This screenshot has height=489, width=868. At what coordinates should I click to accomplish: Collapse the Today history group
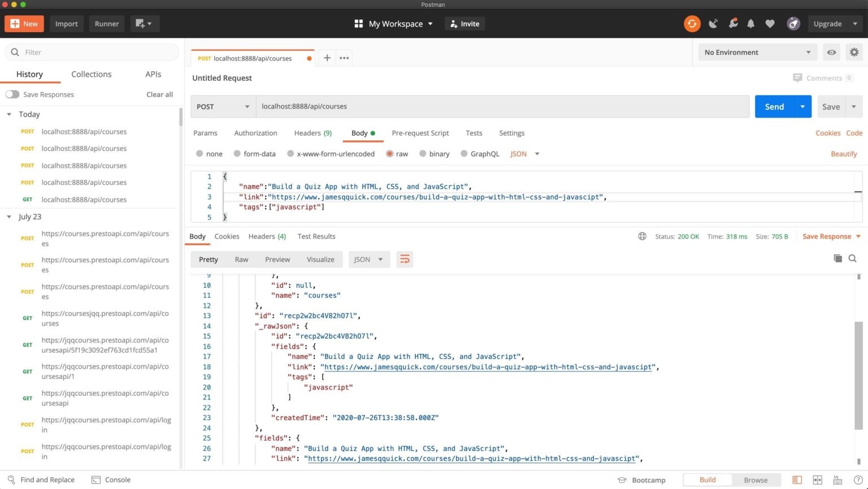point(9,114)
